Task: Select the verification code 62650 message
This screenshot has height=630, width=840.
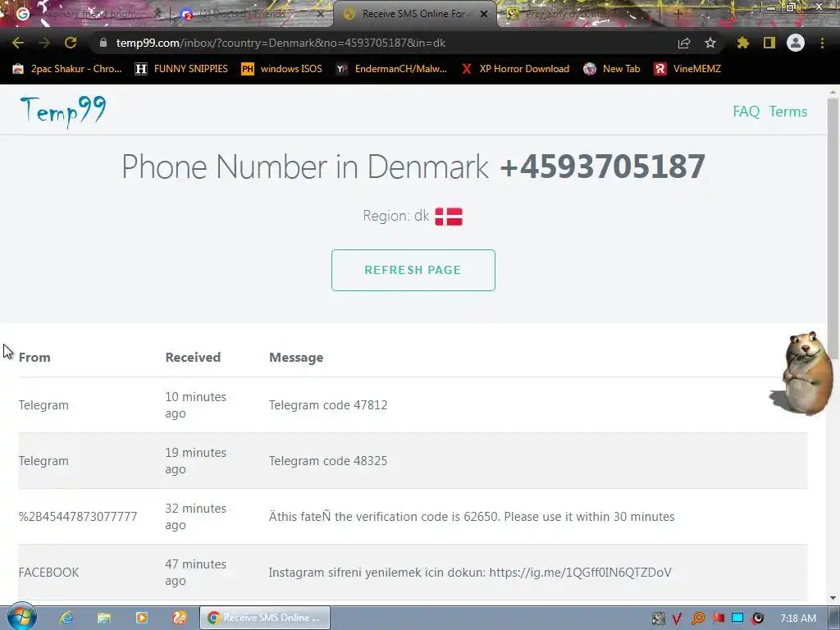Action: [472, 517]
